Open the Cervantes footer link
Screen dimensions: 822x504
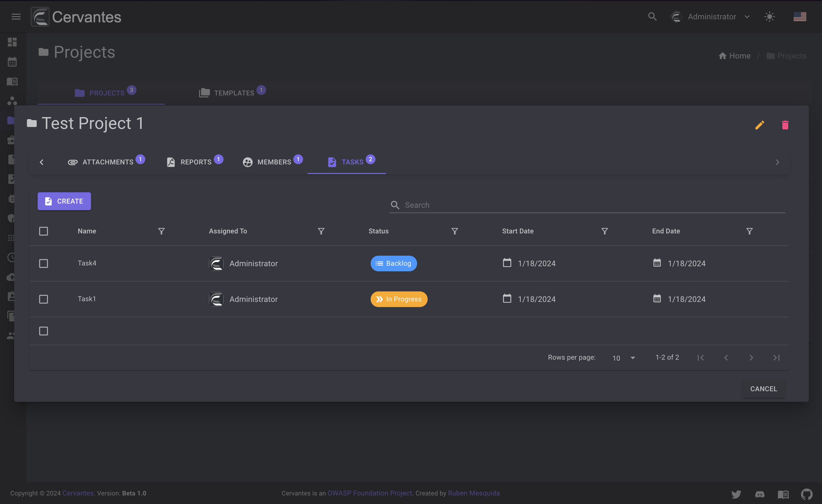point(78,493)
